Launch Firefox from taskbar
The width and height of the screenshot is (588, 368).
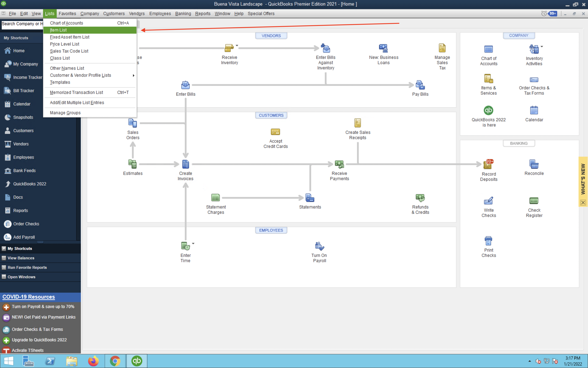[x=93, y=361]
